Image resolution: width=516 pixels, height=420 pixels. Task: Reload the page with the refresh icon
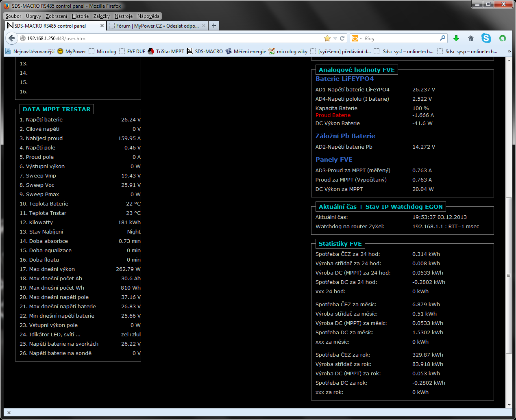point(342,38)
